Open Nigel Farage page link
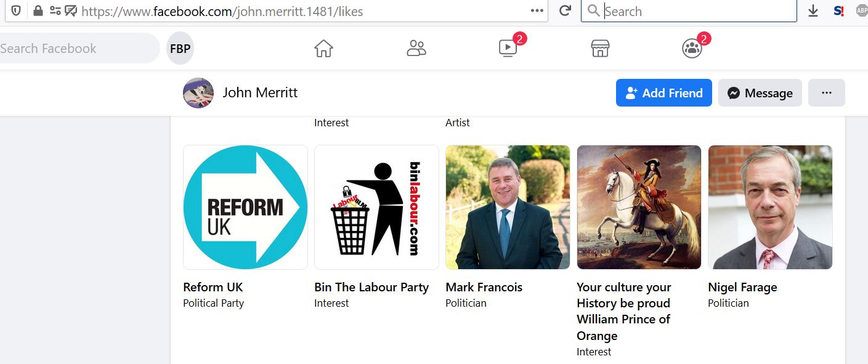Image resolution: width=868 pixels, height=364 pixels. pyautogui.click(x=742, y=287)
